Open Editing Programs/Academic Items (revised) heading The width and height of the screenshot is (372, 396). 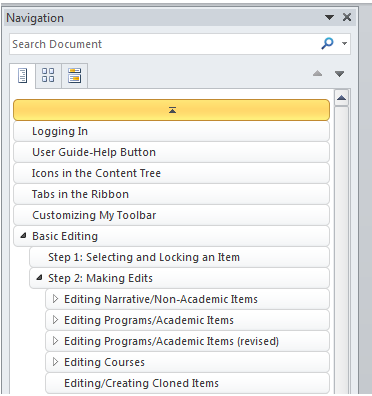[187, 341]
